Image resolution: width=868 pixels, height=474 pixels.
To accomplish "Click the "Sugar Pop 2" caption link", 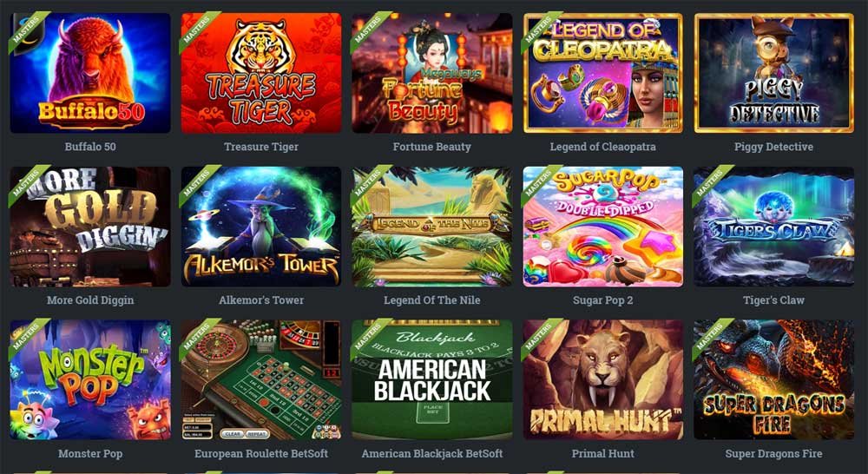I will pos(603,300).
